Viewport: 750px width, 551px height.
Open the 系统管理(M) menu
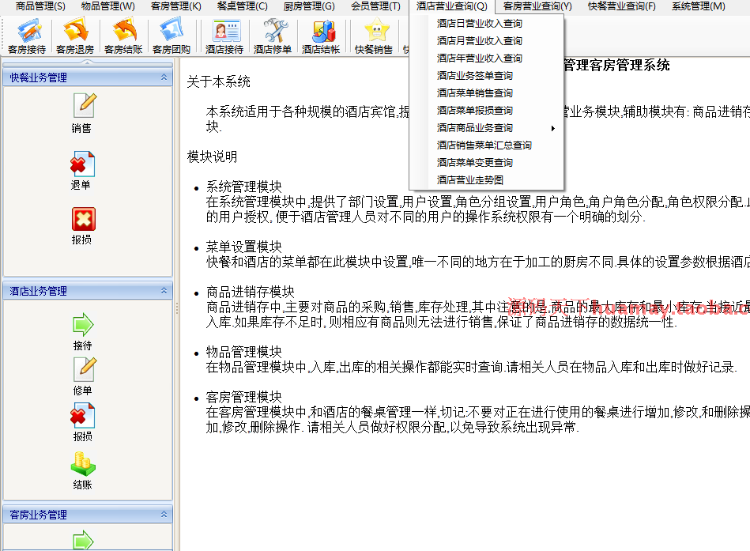pos(698,6)
